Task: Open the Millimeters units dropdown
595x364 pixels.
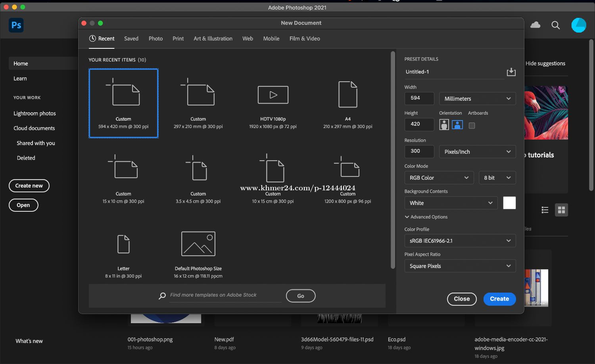Action: (477, 98)
